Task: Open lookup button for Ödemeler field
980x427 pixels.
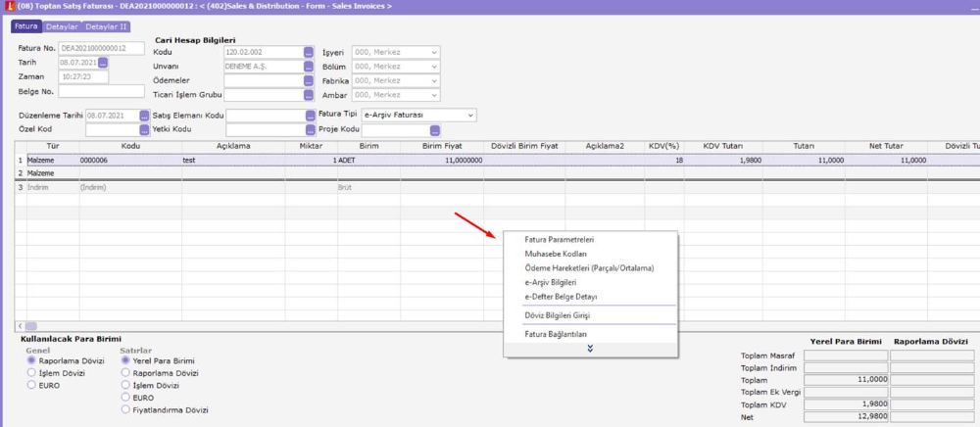Action: 308,80
